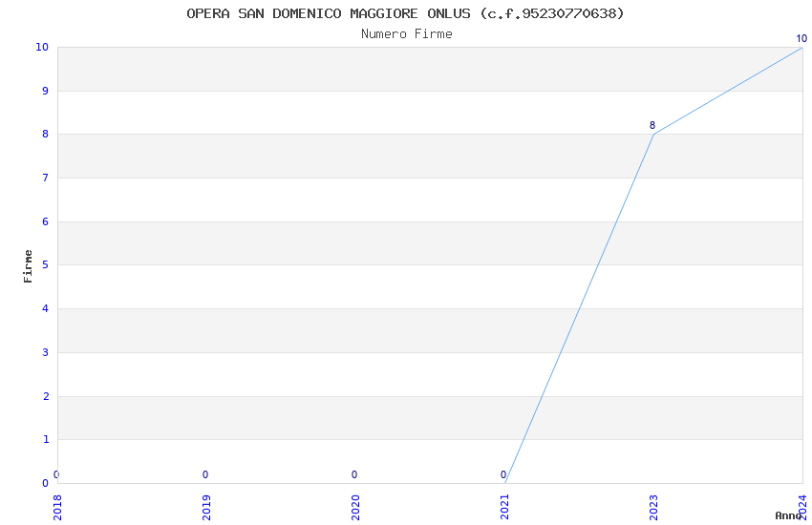The width and height of the screenshot is (812, 525).
Task: Click the subtitle Numero Firme
Action: pyautogui.click(x=407, y=34)
